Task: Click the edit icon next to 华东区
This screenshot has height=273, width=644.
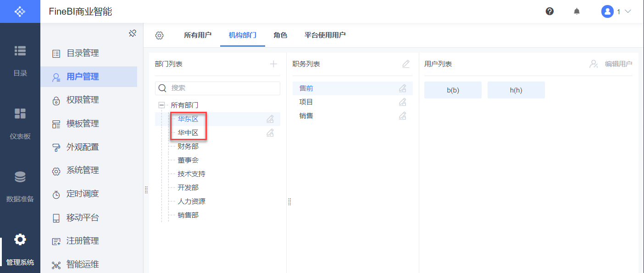Action: [x=270, y=119]
